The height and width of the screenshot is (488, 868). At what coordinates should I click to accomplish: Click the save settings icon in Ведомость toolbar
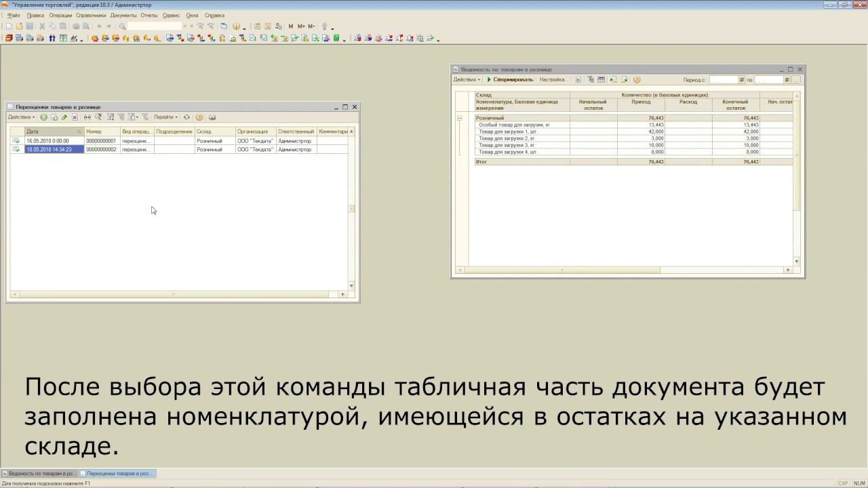[x=625, y=79]
